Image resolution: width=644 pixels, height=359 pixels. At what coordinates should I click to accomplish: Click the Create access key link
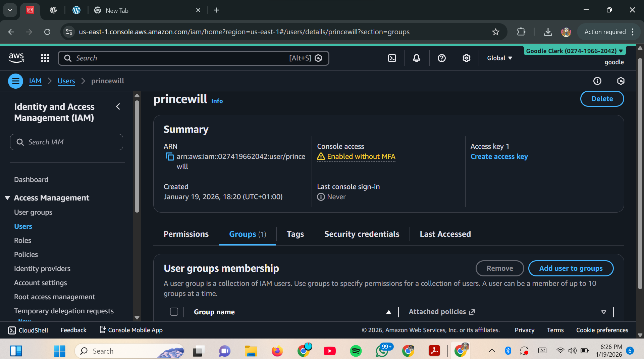pos(499,156)
